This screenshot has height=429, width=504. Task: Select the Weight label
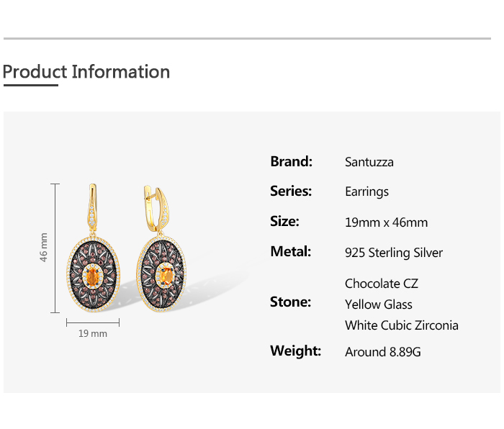pos(295,351)
